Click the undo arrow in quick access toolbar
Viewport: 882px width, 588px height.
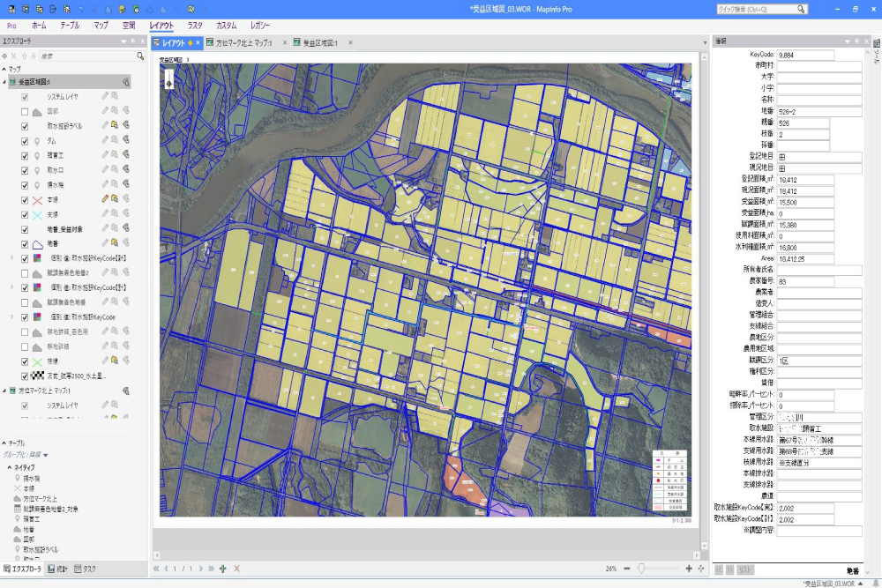pos(81,8)
